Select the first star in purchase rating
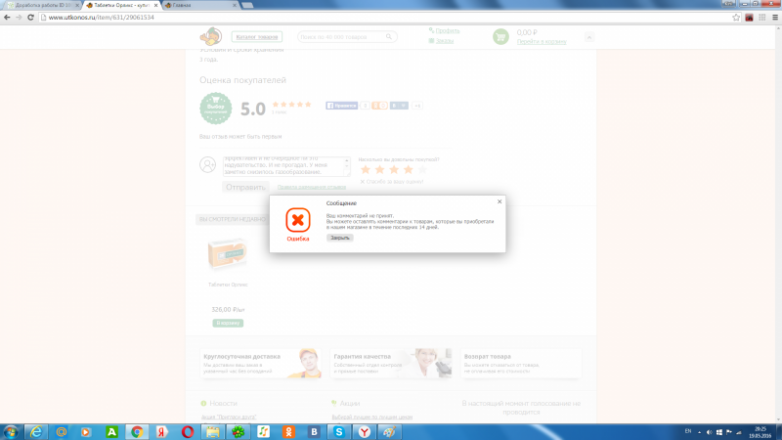 [365, 170]
